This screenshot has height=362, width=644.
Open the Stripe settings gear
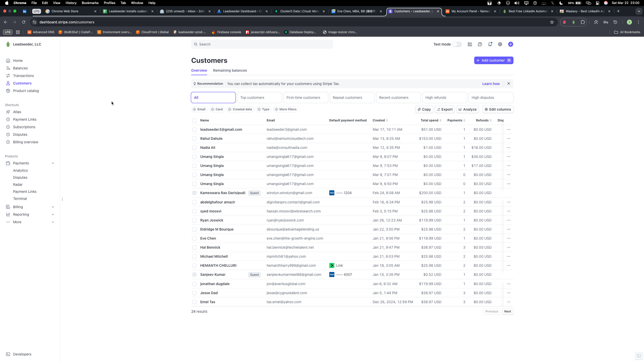(x=500, y=44)
